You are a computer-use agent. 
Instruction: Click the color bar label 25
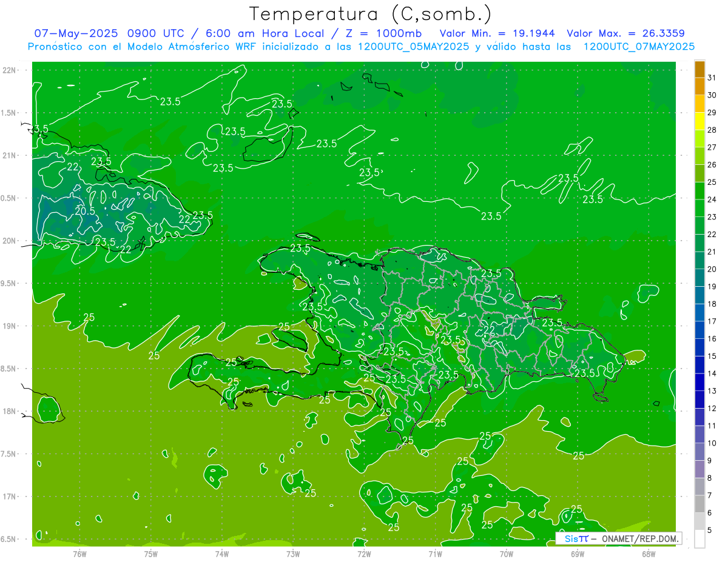712,182
